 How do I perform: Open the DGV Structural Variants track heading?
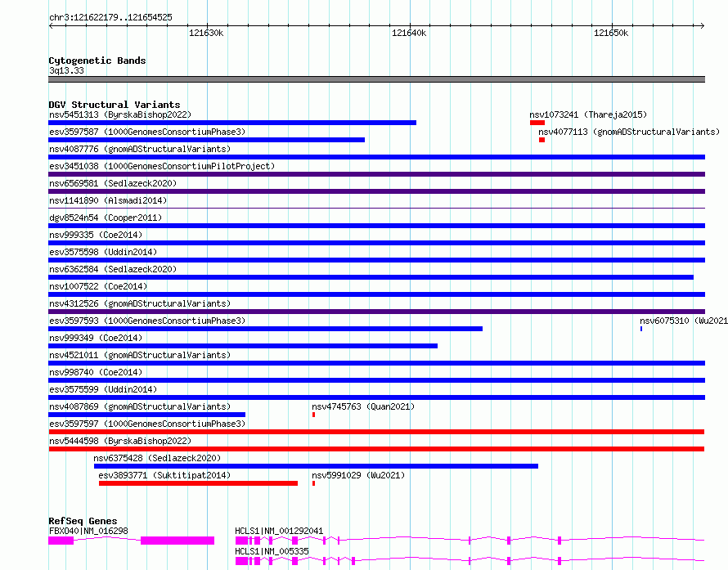click(x=115, y=105)
